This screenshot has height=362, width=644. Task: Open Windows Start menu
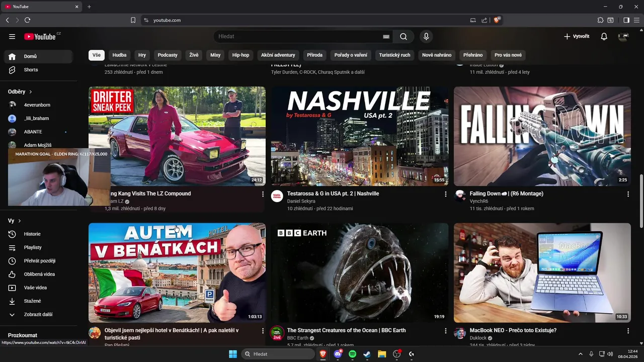(233, 354)
